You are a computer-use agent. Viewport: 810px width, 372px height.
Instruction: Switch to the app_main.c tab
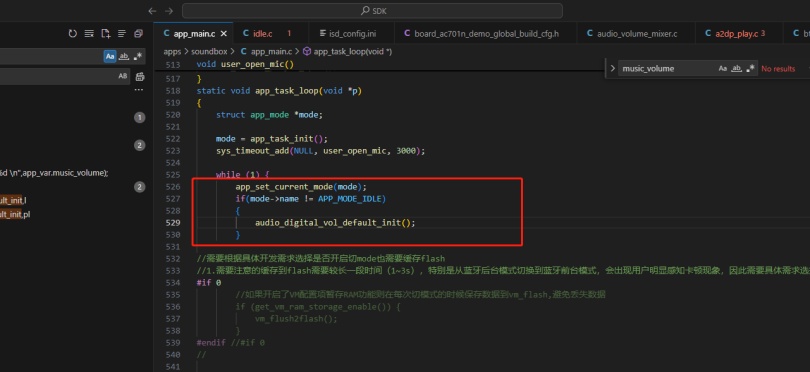[x=194, y=34]
